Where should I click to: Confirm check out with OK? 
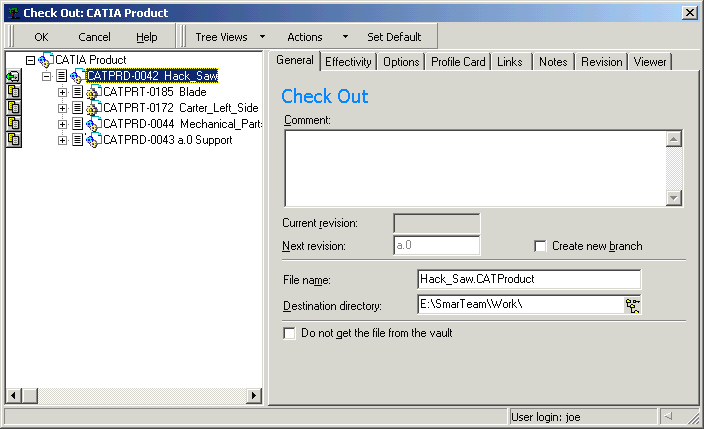click(x=41, y=37)
